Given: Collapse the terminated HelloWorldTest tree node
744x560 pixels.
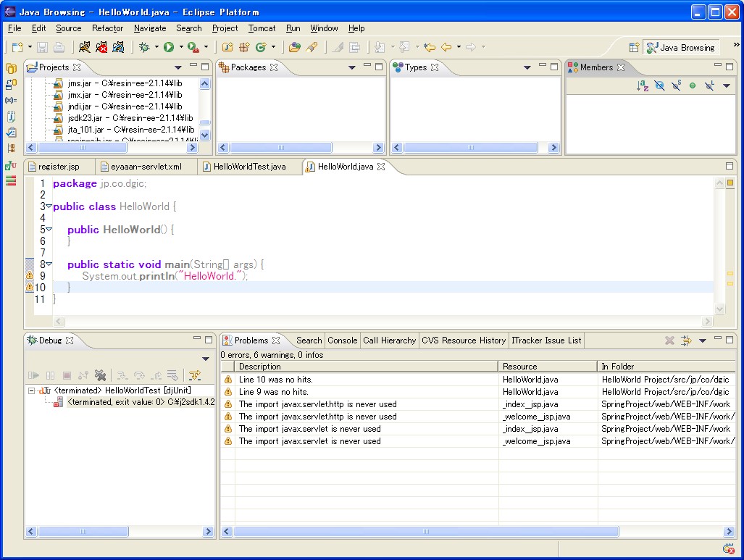Looking at the screenshot, I should point(31,391).
